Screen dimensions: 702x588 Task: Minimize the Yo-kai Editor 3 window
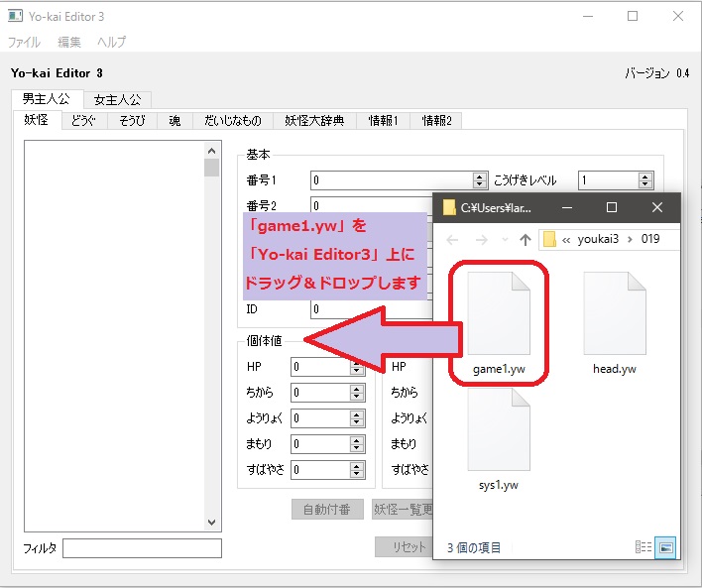pos(588,16)
